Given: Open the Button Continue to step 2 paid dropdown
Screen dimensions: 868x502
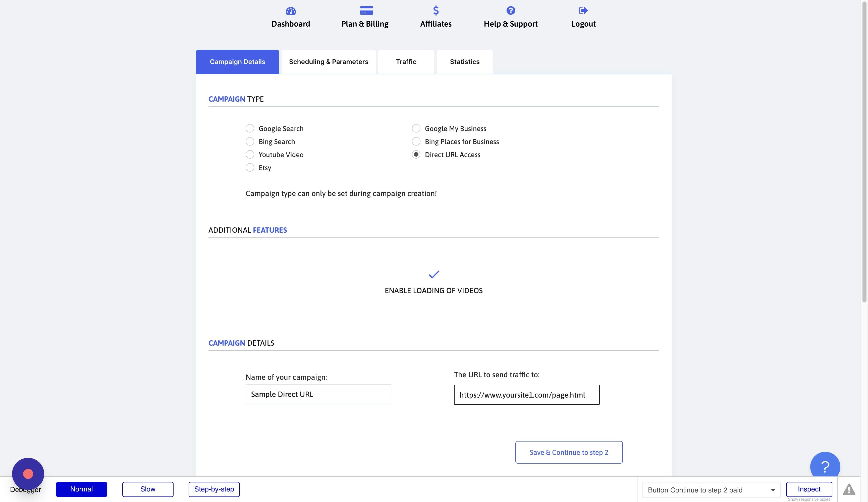Looking at the screenshot, I should (x=711, y=490).
